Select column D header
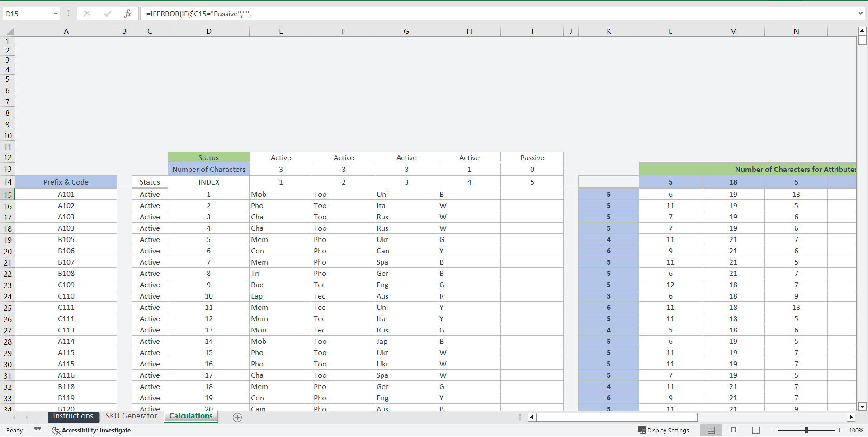 [208, 31]
